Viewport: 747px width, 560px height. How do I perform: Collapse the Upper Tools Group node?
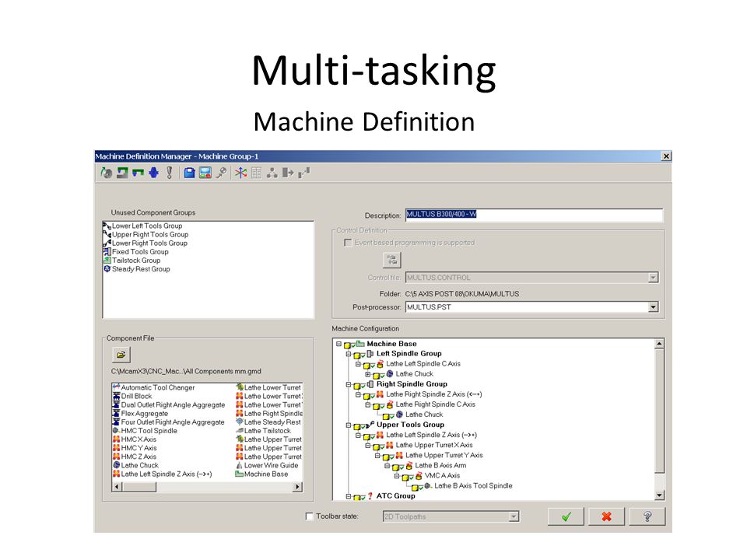[349, 425]
